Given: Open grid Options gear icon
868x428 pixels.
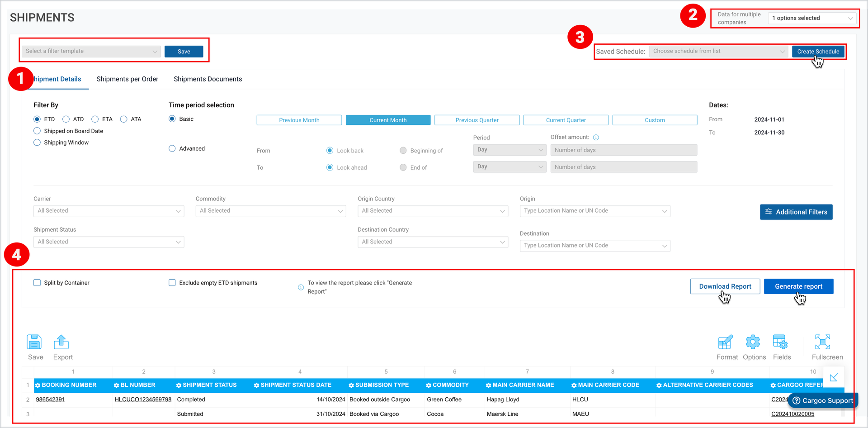Looking at the screenshot, I should (x=753, y=342).
